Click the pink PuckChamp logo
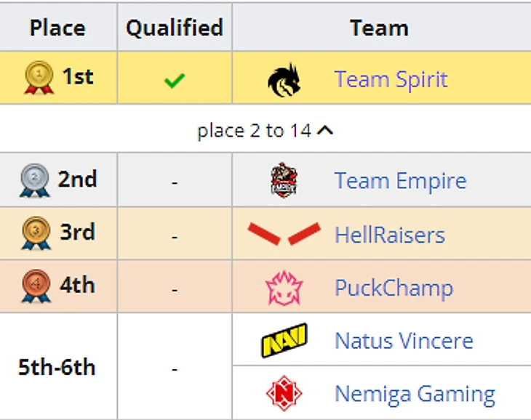 tap(284, 288)
